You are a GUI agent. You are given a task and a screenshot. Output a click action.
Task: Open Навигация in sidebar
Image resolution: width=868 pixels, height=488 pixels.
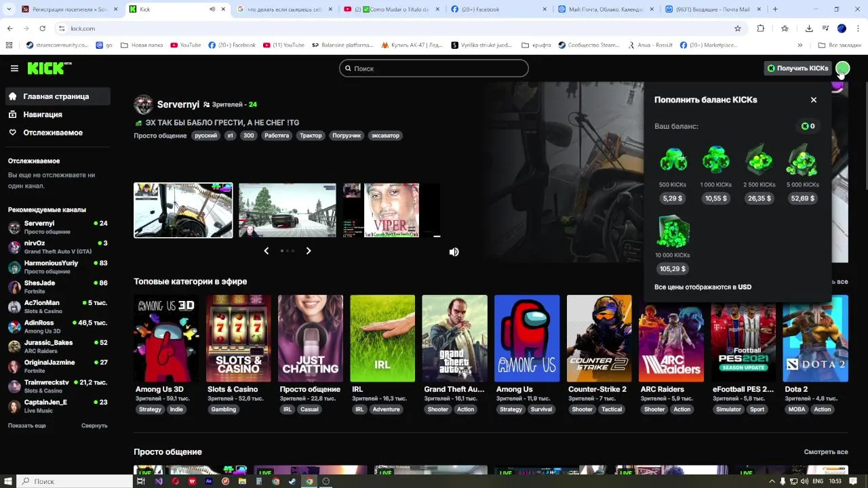pyautogui.click(x=58, y=115)
